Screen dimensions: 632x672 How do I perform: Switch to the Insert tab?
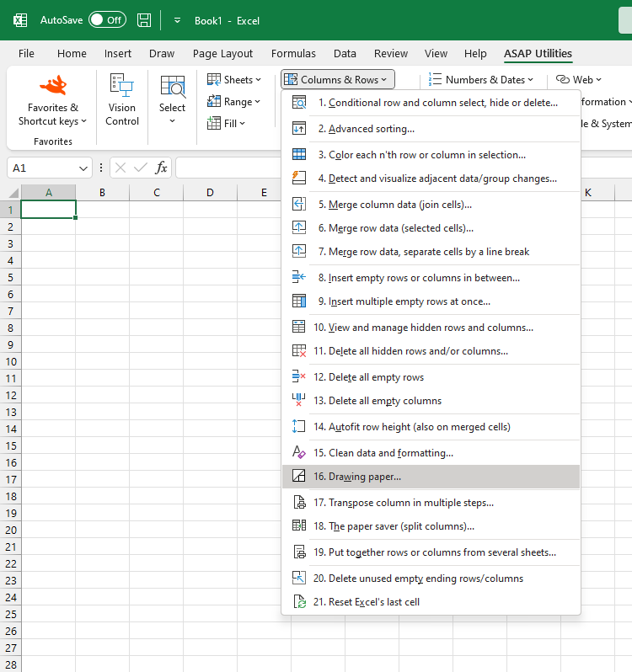click(117, 54)
